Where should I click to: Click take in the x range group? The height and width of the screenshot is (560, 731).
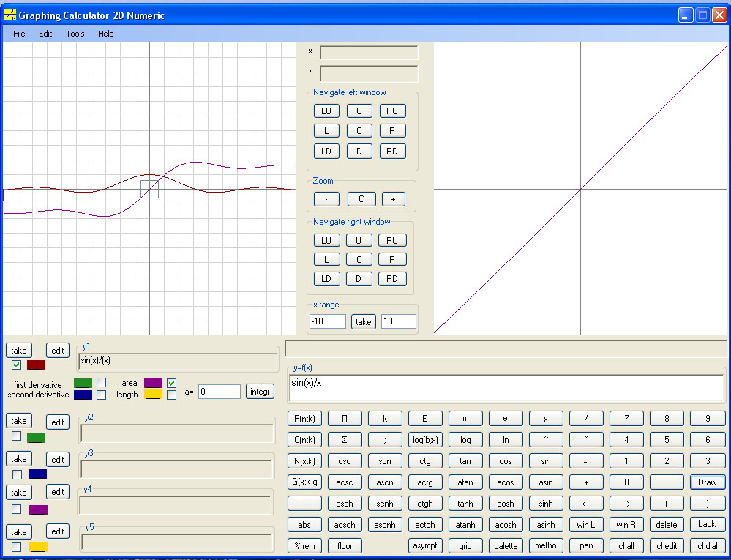pyautogui.click(x=363, y=322)
